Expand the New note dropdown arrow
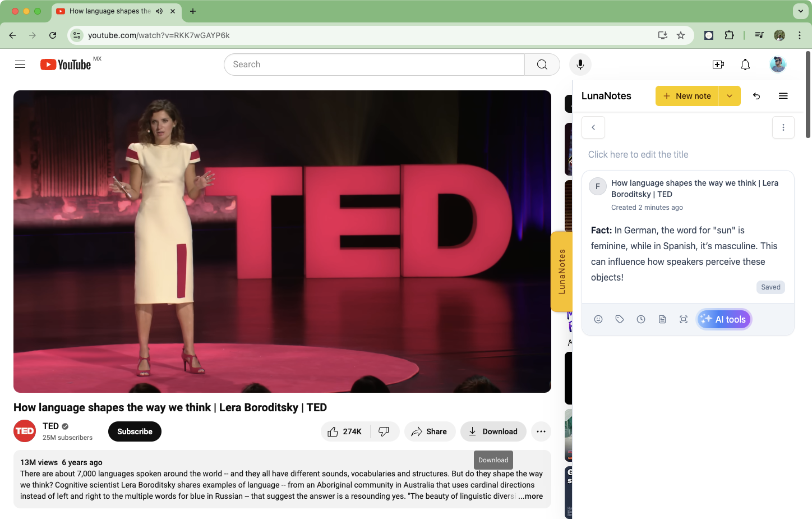The height and width of the screenshot is (519, 812). [x=730, y=96]
